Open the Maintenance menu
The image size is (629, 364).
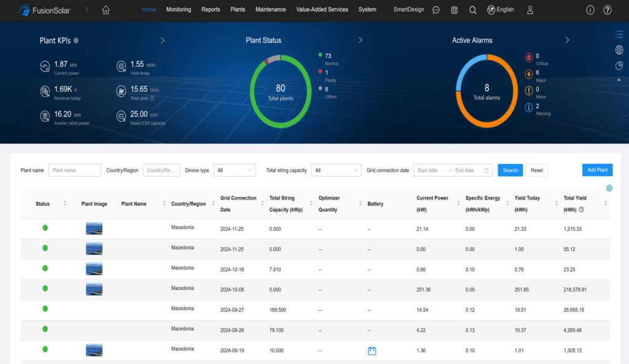270,10
